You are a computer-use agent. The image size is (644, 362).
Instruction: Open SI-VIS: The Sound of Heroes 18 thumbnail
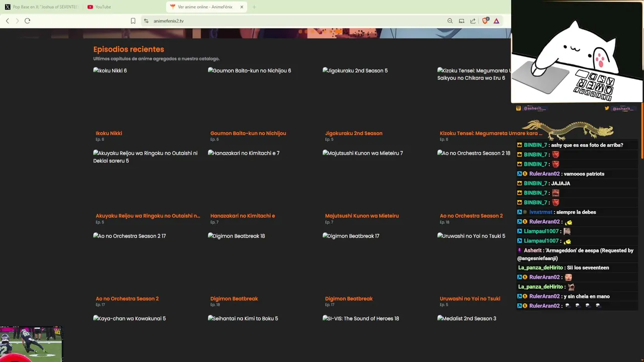tap(376, 338)
